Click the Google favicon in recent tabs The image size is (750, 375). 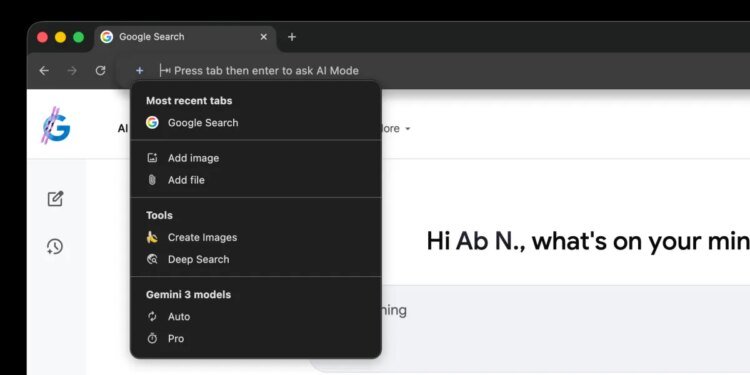152,123
